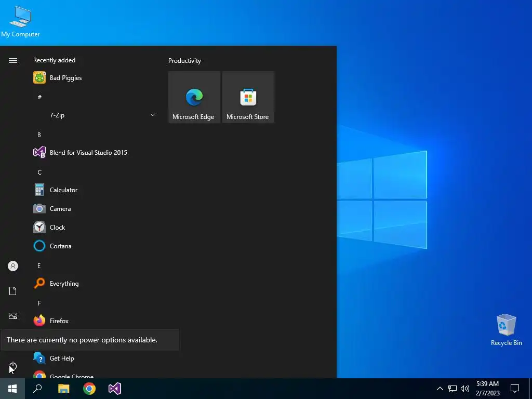This screenshot has height=399, width=532.
Task: Expand the Start menu hamburger button
Action: coord(13,60)
